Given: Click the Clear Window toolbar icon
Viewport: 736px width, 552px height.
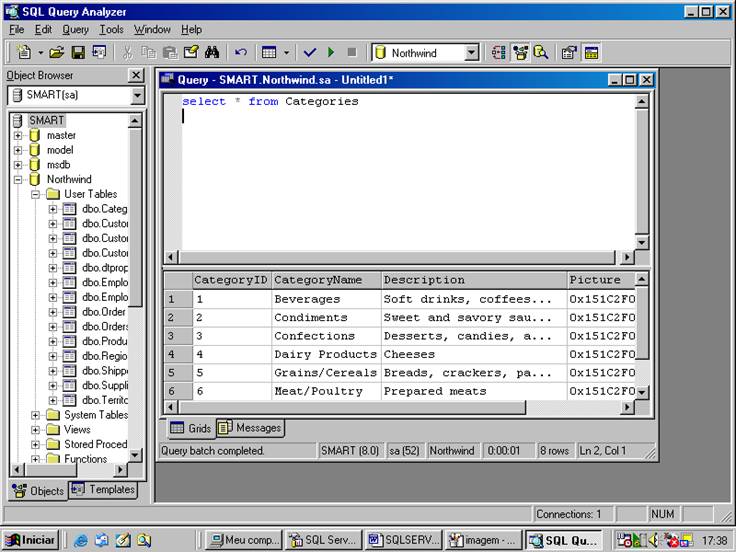Looking at the screenshot, I should (191, 53).
